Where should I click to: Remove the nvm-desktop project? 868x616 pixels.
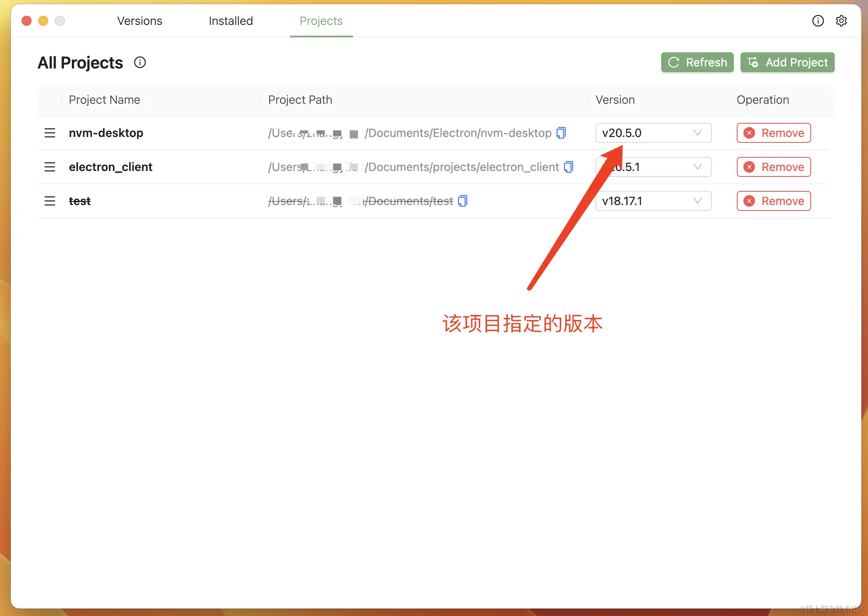coord(773,133)
